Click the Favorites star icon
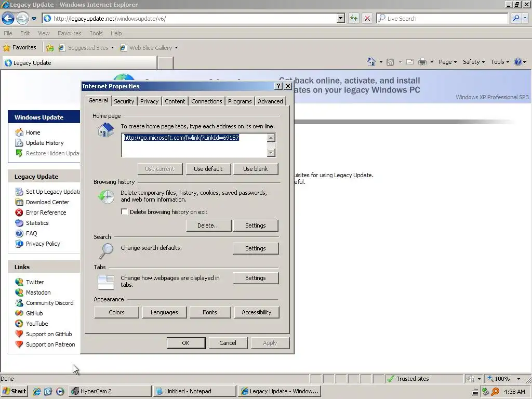Image resolution: width=532 pixels, height=399 pixels. [6, 47]
